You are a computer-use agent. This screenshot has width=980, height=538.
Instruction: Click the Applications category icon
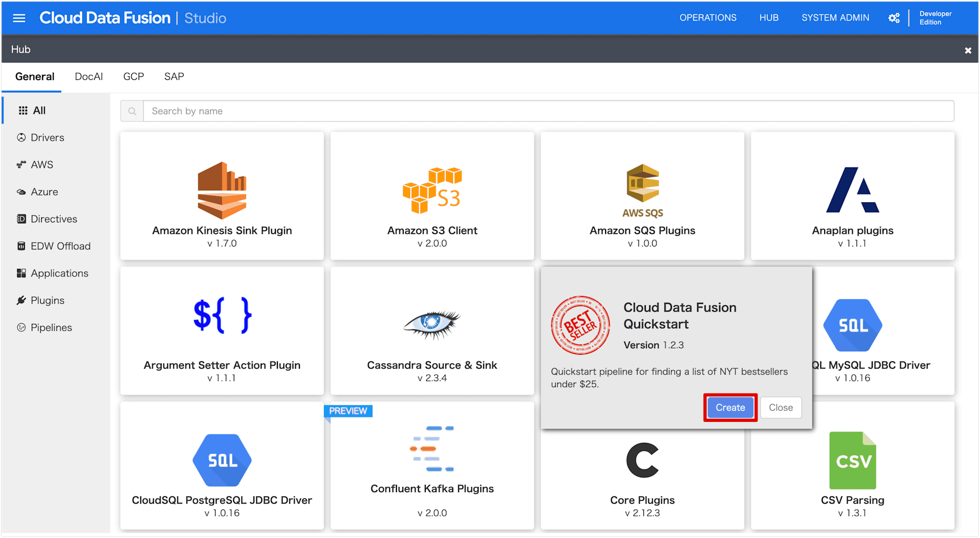click(21, 273)
